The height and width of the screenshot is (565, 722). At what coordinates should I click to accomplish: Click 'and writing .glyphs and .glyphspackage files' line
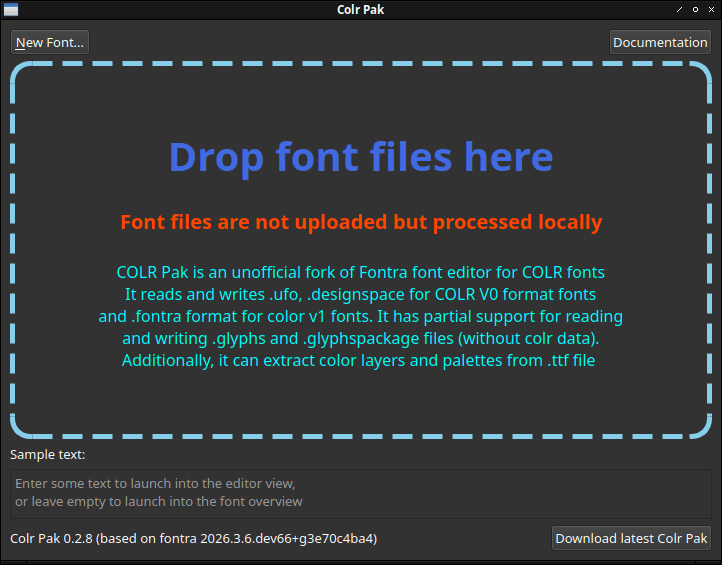[361, 338]
